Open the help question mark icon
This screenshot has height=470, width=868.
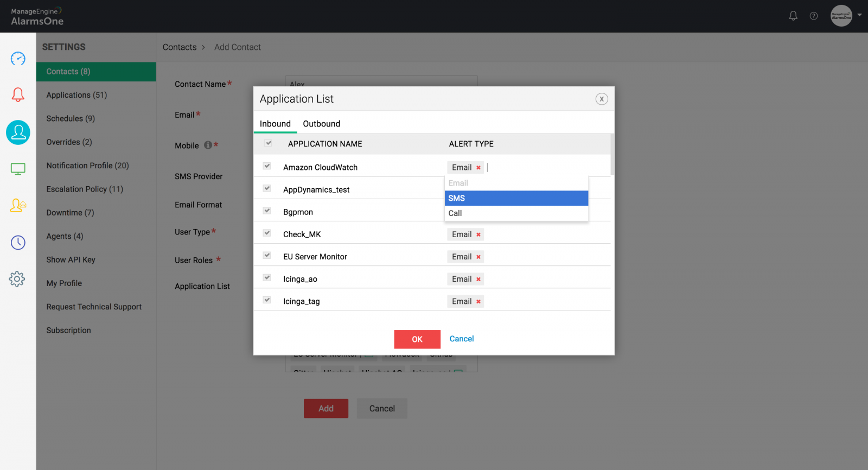814,16
